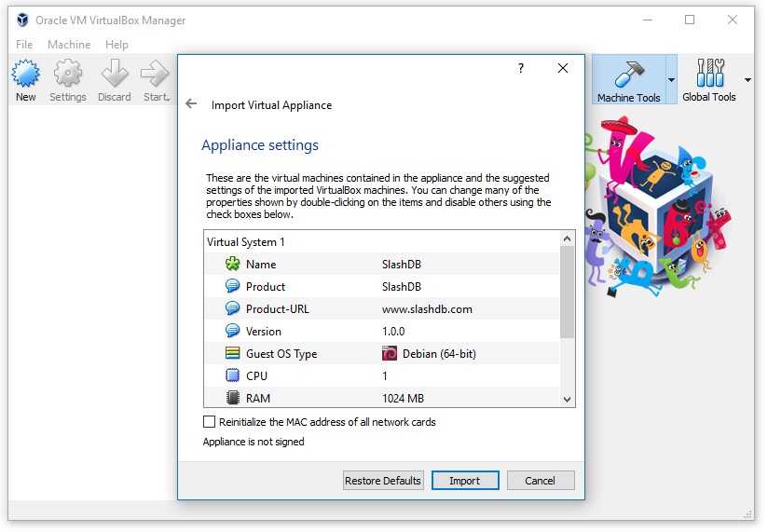The width and height of the screenshot is (768, 532).
Task: Open the Machine Tools dropdown arrow
Action: coord(671,80)
